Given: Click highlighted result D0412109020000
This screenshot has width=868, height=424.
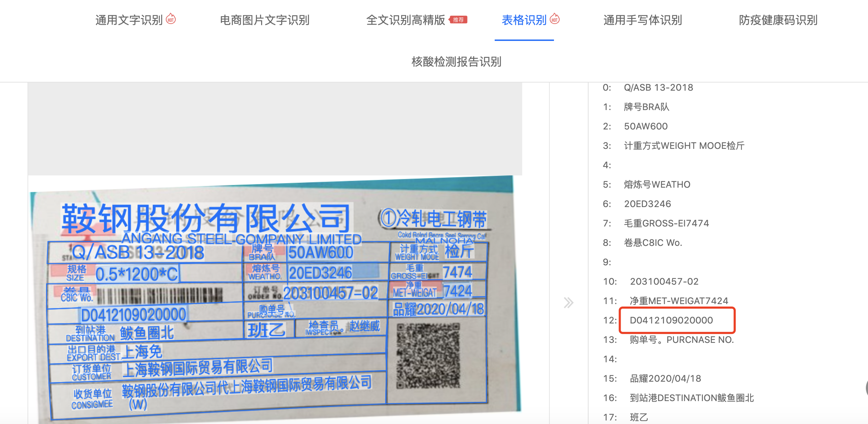Looking at the screenshot, I should point(671,320).
